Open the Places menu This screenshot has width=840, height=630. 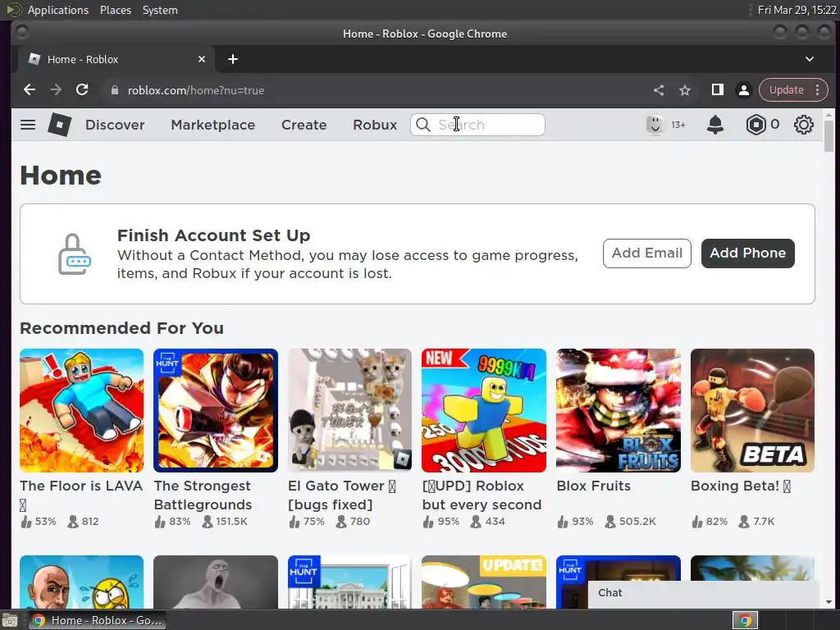115,10
